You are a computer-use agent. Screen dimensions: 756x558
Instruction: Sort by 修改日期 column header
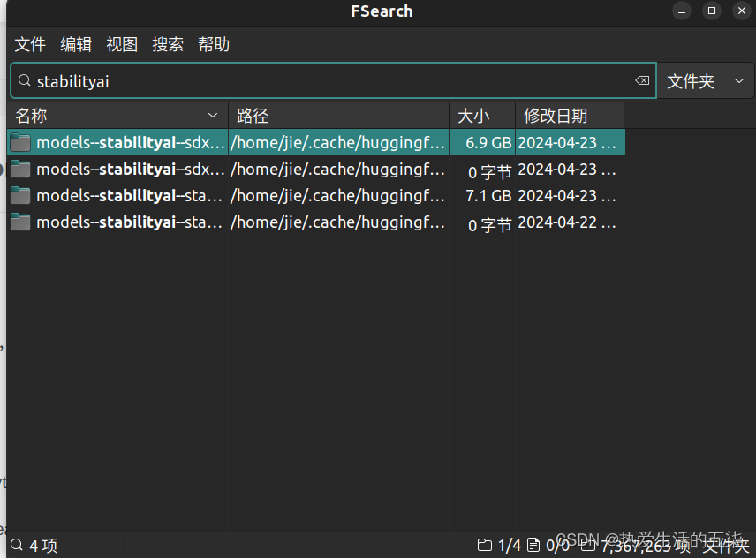(x=570, y=116)
